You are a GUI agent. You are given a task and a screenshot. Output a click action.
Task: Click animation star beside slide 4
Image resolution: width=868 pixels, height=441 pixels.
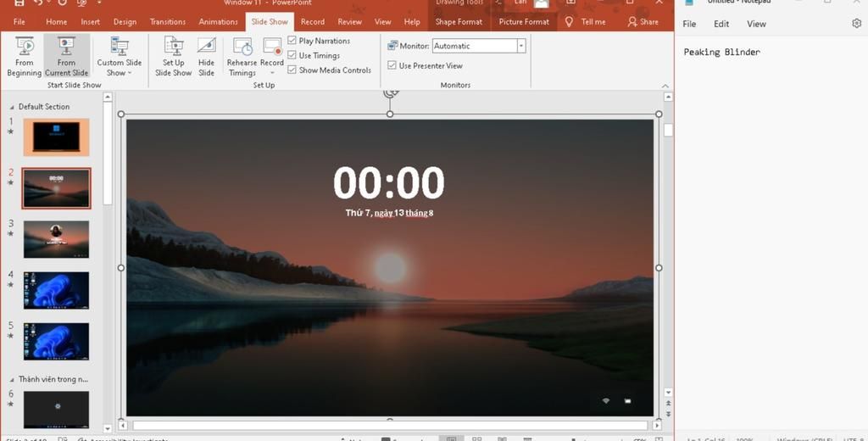(x=10, y=285)
